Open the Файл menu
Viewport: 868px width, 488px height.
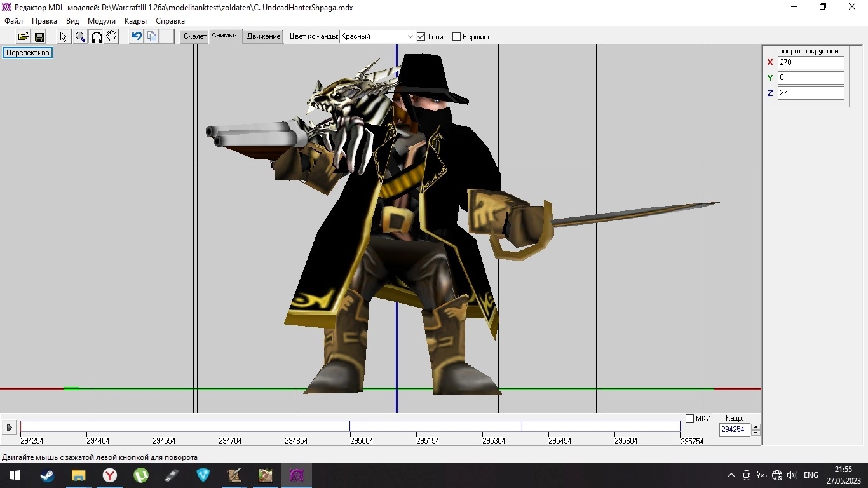point(13,21)
